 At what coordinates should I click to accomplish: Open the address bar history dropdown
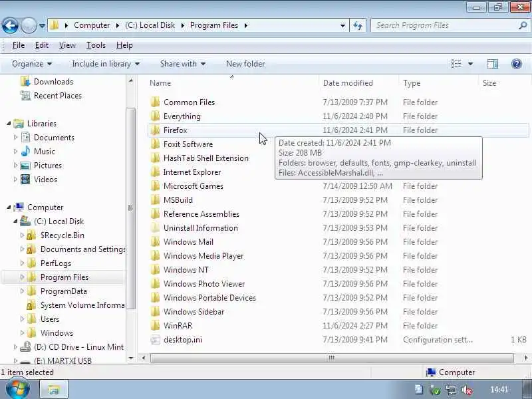click(342, 25)
